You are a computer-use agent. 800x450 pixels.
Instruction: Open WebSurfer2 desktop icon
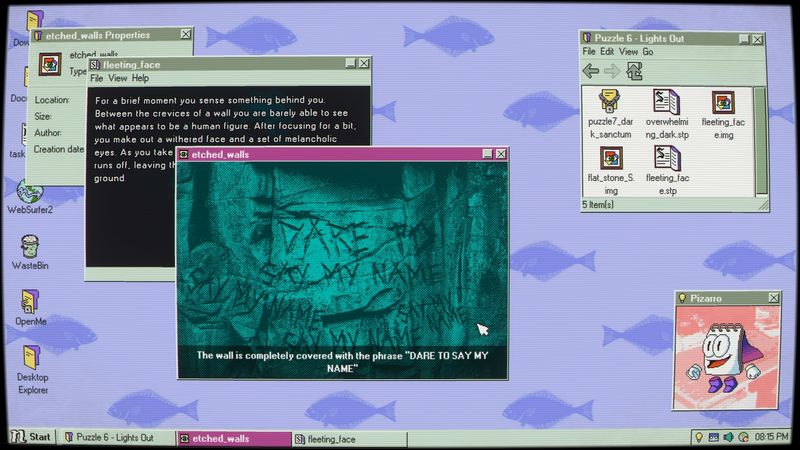29,192
